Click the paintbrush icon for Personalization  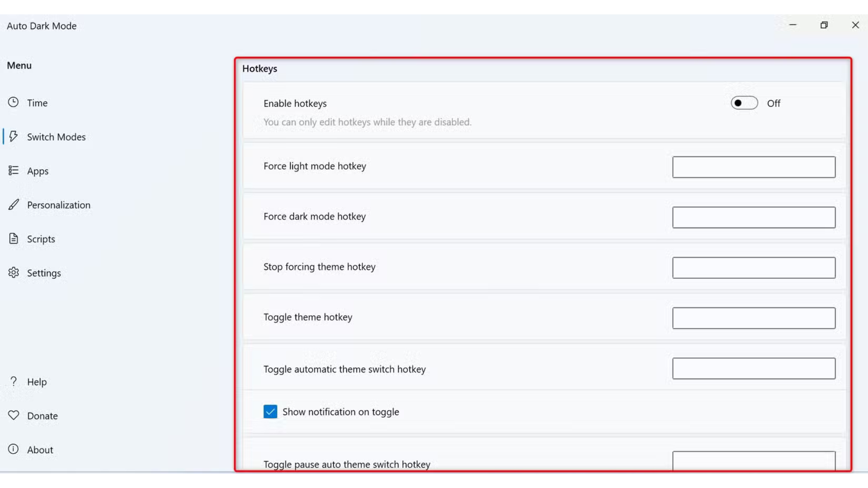pyautogui.click(x=14, y=205)
